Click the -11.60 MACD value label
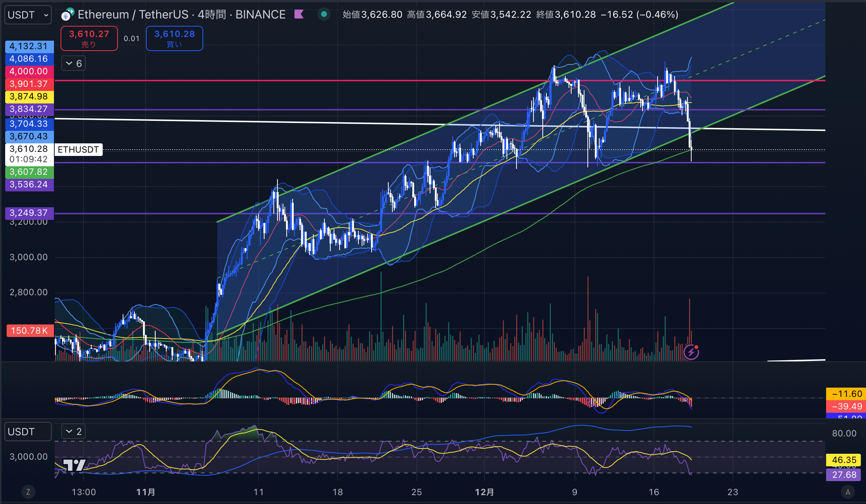Viewport: 866px width, 504px height. [x=845, y=394]
